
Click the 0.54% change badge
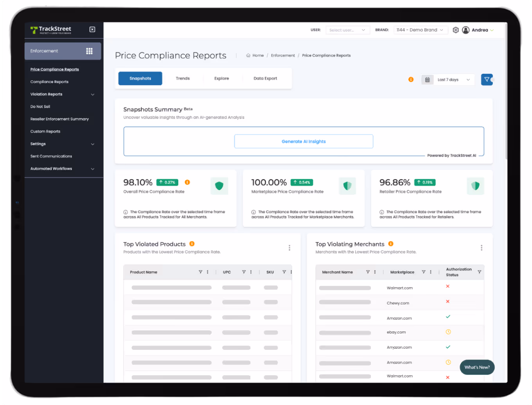(302, 182)
